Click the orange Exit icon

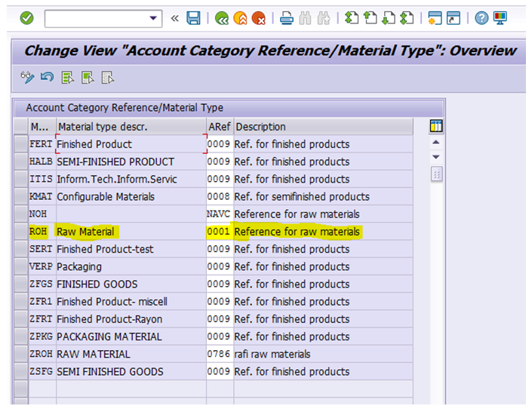[x=240, y=18]
